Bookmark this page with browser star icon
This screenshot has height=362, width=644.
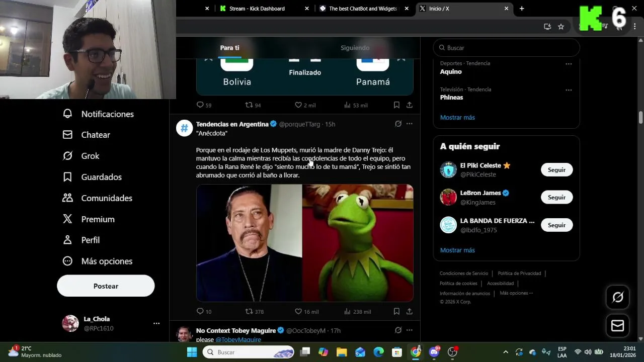point(561,27)
